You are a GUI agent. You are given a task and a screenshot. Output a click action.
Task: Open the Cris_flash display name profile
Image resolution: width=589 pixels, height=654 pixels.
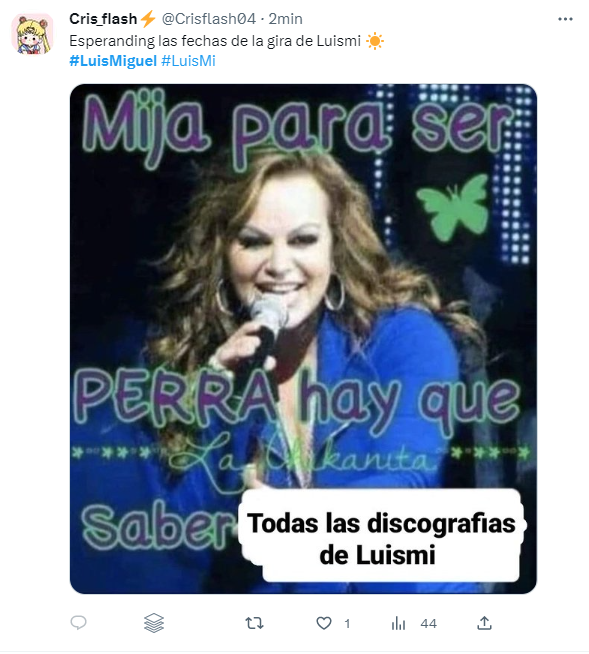[x=103, y=19]
